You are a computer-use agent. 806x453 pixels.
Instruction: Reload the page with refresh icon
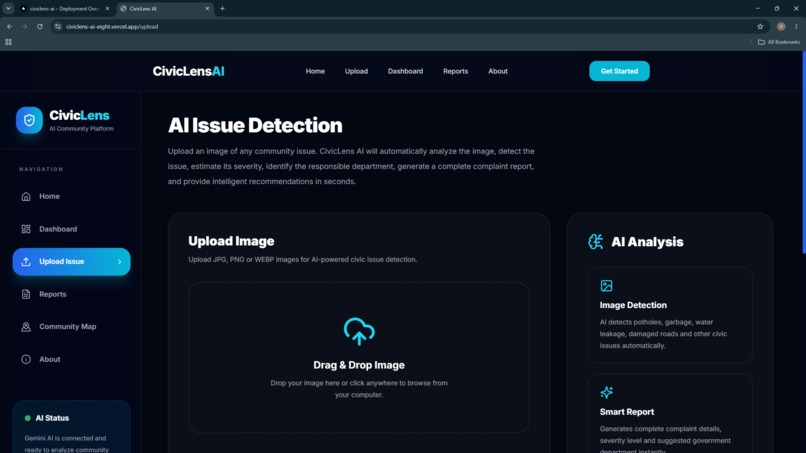[40, 26]
